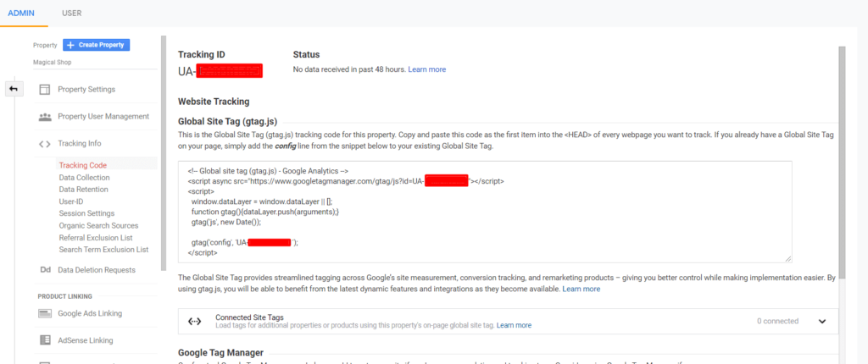Click the AdSense Linking icon
Image resolution: width=868 pixels, height=364 pixels.
(x=45, y=340)
